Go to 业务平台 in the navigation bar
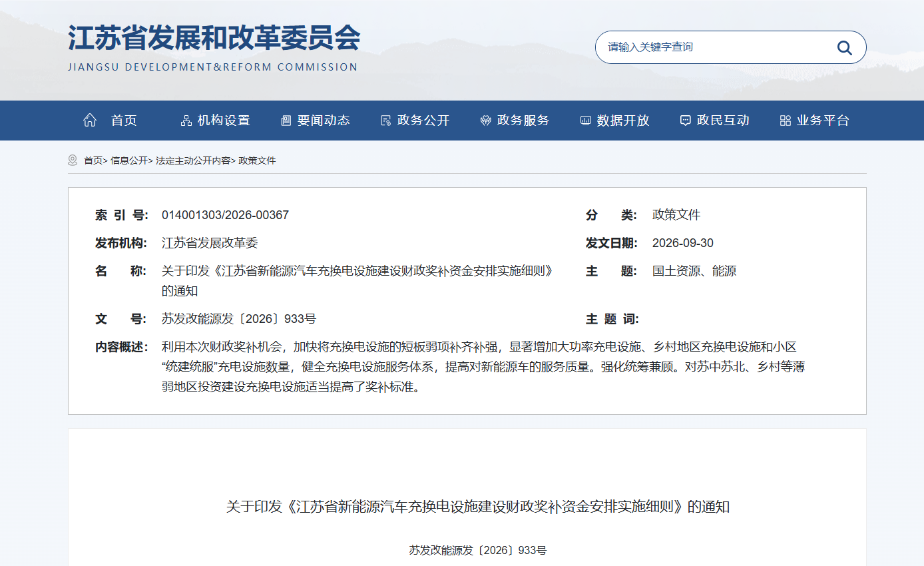The image size is (924, 566). [823, 121]
